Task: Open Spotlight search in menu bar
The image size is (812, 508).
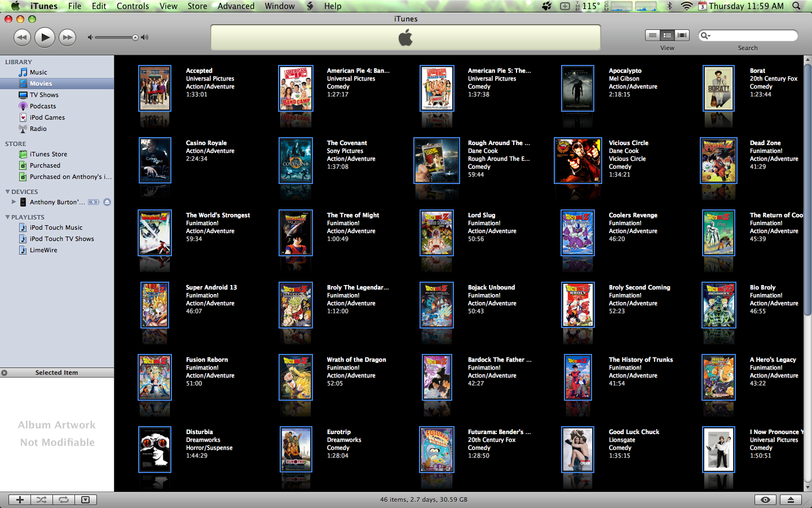Action: click(796, 6)
